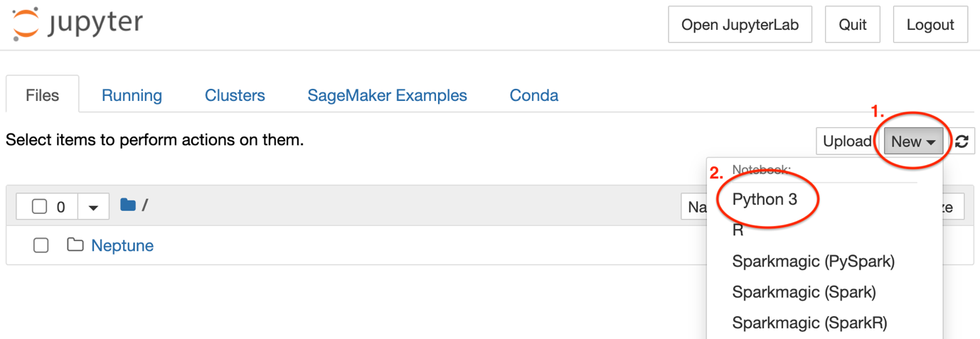Select R from the New menu
The height and width of the screenshot is (339, 980).
tap(738, 230)
